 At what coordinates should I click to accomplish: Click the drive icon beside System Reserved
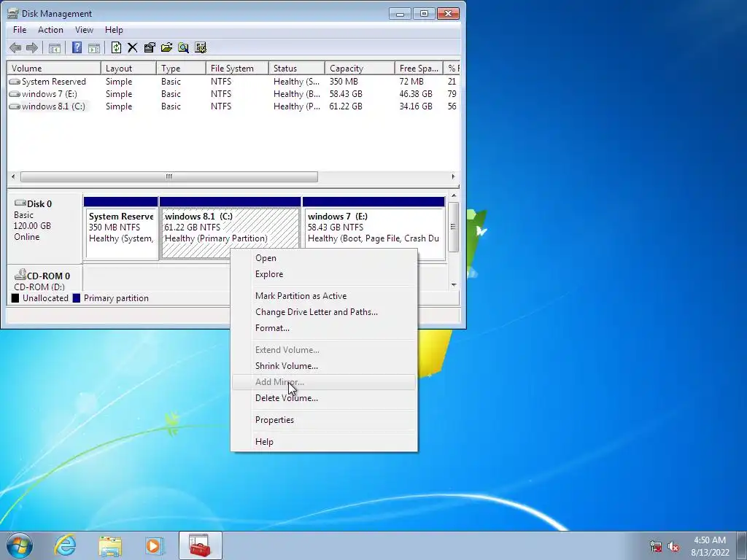click(x=15, y=82)
